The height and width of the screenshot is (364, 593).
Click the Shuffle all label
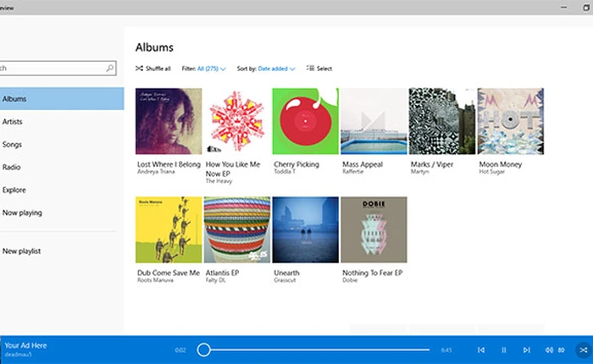(x=158, y=69)
